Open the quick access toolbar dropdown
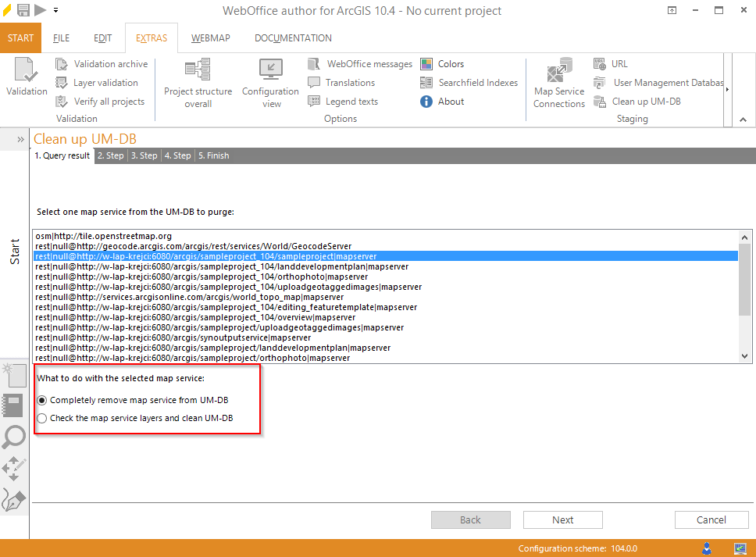The height and width of the screenshot is (557, 756). pos(56,11)
